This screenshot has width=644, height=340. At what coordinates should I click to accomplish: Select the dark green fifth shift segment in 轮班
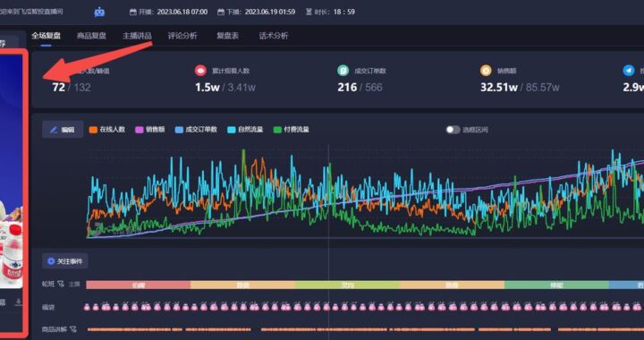click(556, 285)
